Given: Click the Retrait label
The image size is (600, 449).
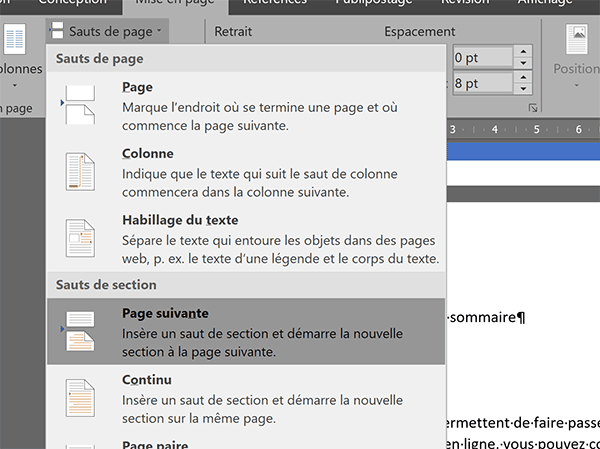Looking at the screenshot, I should click(233, 31).
